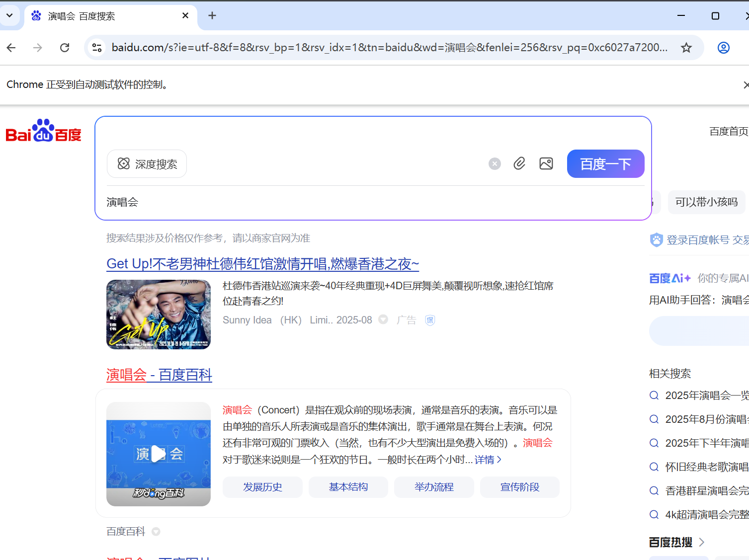Click the 深度搜索 button
Image resolution: width=749 pixels, height=560 pixels.
pos(147,164)
